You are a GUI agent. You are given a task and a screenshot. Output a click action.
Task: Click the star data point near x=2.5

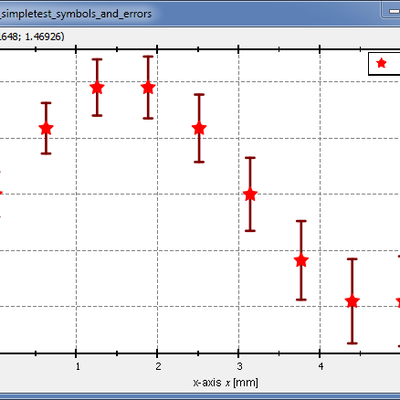(199, 128)
